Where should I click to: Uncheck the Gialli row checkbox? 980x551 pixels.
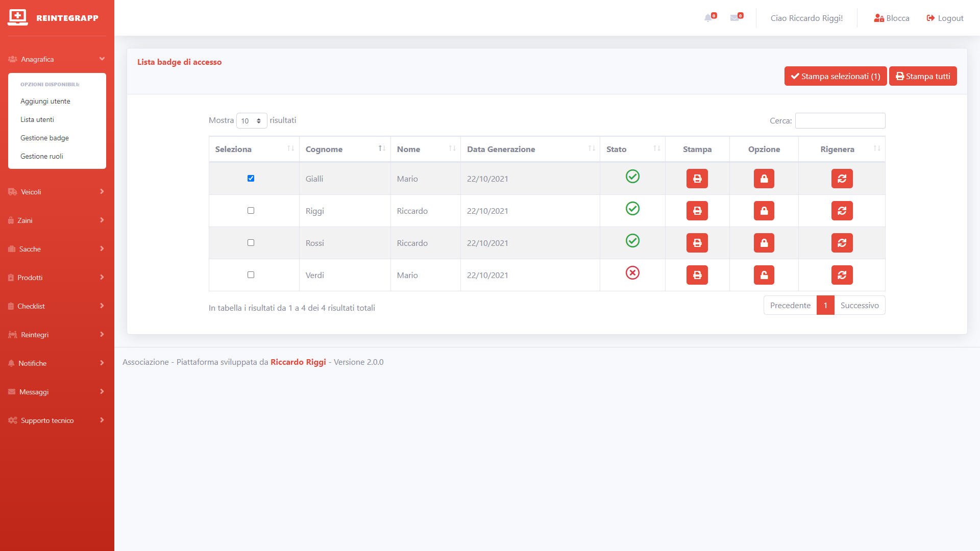point(251,179)
